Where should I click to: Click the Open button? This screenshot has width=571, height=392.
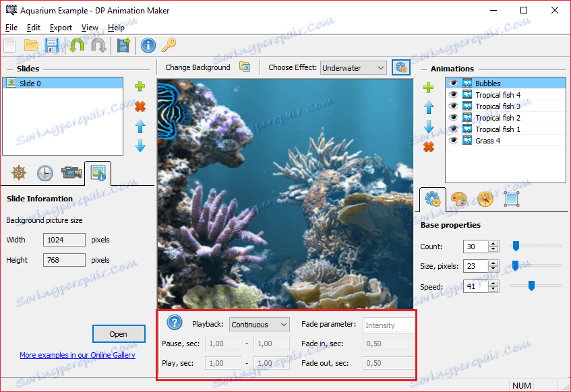(x=119, y=334)
